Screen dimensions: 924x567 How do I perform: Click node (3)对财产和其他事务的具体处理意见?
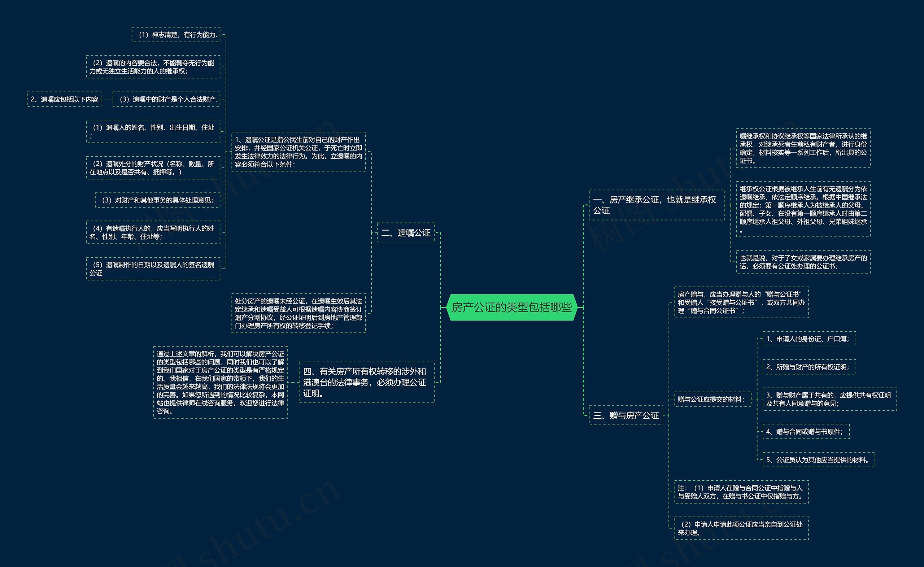[x=157, y=200]
